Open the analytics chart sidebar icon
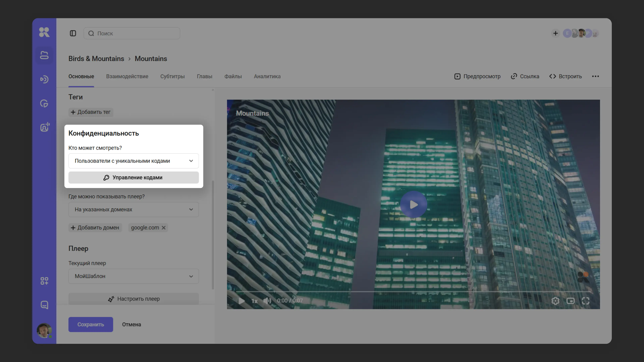Image resolution: width=644 pixels, height=362 pixels. [44, 103]
